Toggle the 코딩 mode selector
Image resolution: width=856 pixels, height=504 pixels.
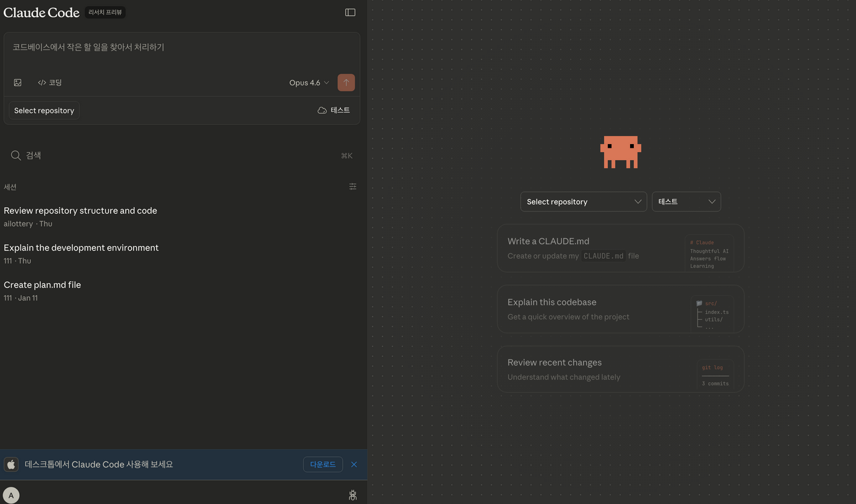[50, 82]
